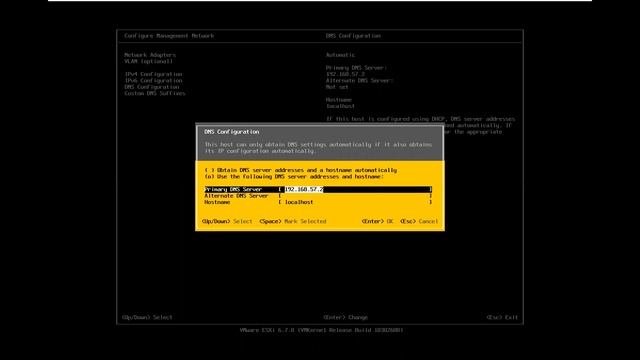Select VLAN (optional) menu entry
Viewport: 640px width, 360px height.
click(x=149, y=61)
